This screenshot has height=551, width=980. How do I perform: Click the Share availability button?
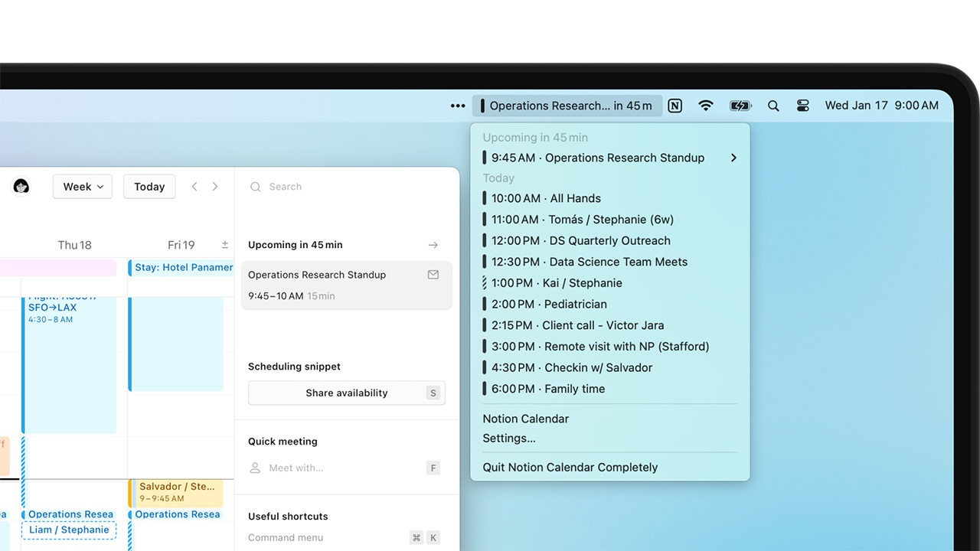pyautogui.click(x=346, y=393)
